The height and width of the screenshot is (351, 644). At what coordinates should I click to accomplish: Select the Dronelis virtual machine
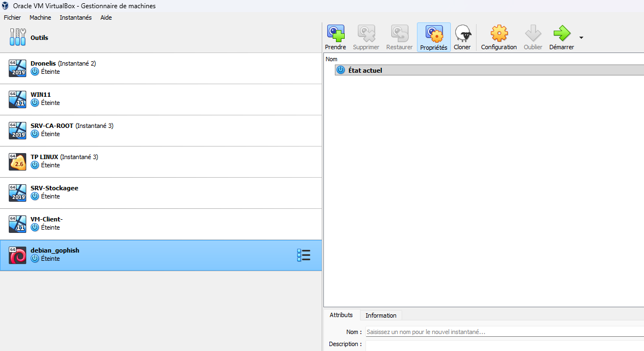(x=63, y=68)
